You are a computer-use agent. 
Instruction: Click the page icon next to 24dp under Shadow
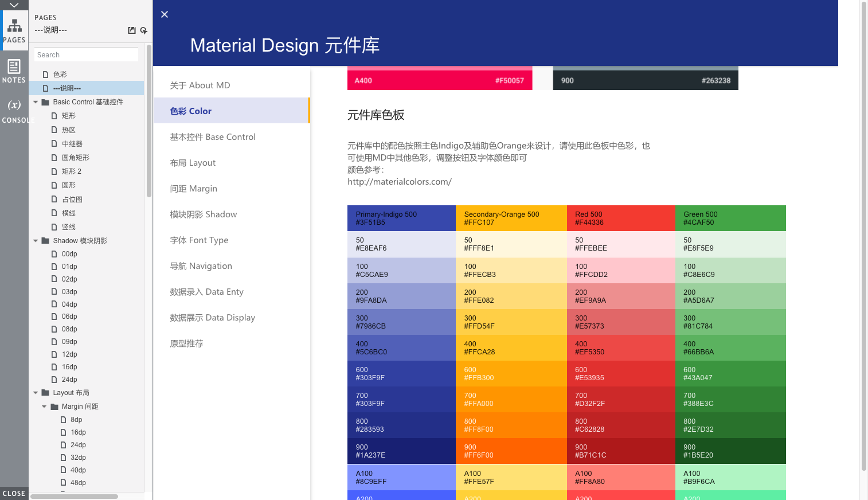click(54, 380)
